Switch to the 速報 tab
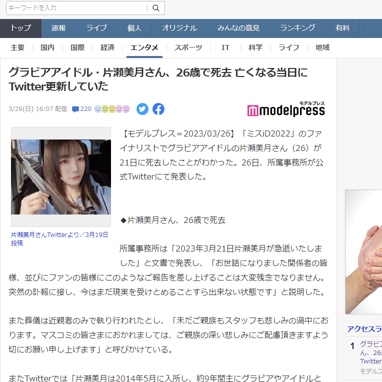This screenshot has width=382, height=382. tap(59, 28)
